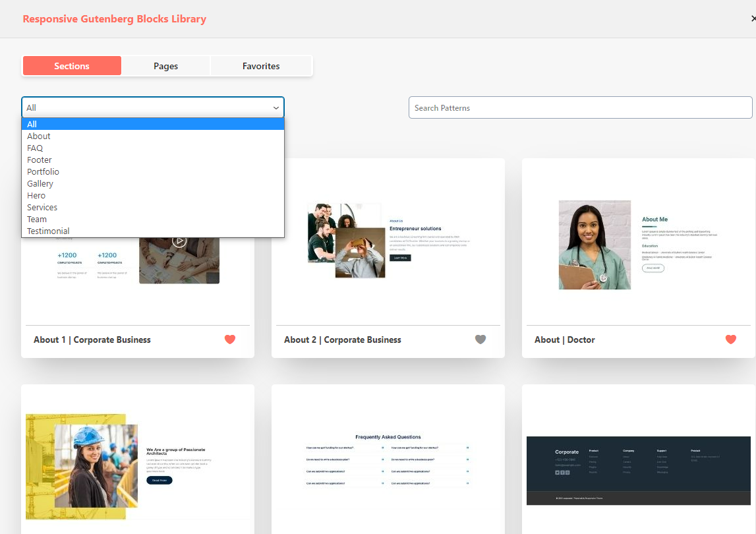Select All option in dropdown list

[153, 124]
